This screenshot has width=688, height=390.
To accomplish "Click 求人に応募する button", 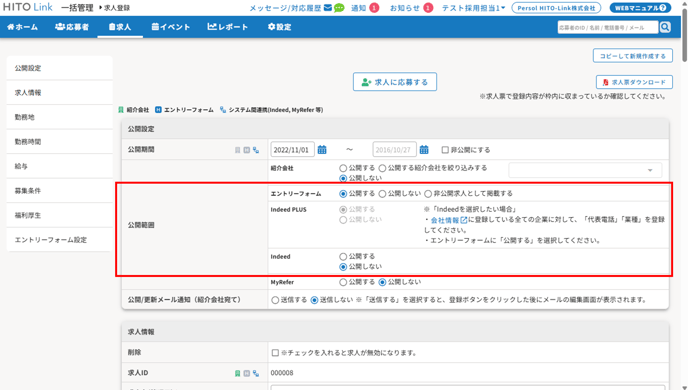I will tap(395, 82).
